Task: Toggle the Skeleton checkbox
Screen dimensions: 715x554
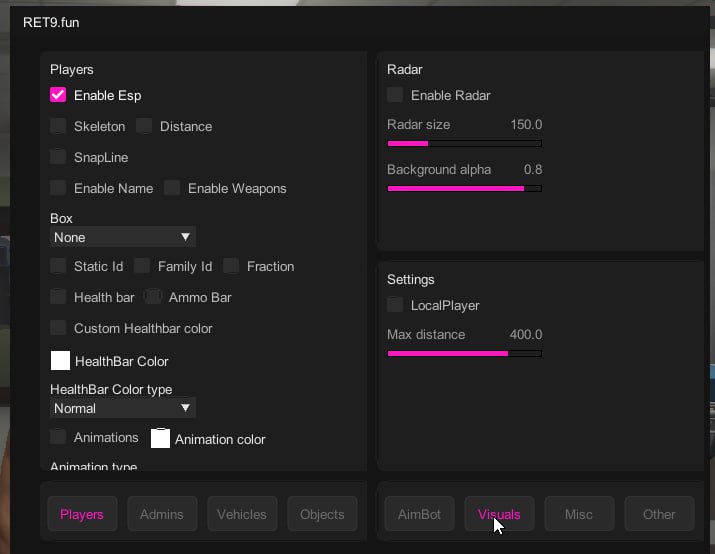Action: coord(58,126)
